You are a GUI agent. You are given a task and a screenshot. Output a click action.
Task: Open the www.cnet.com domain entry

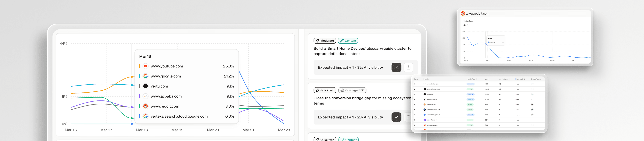click(431, 104)
